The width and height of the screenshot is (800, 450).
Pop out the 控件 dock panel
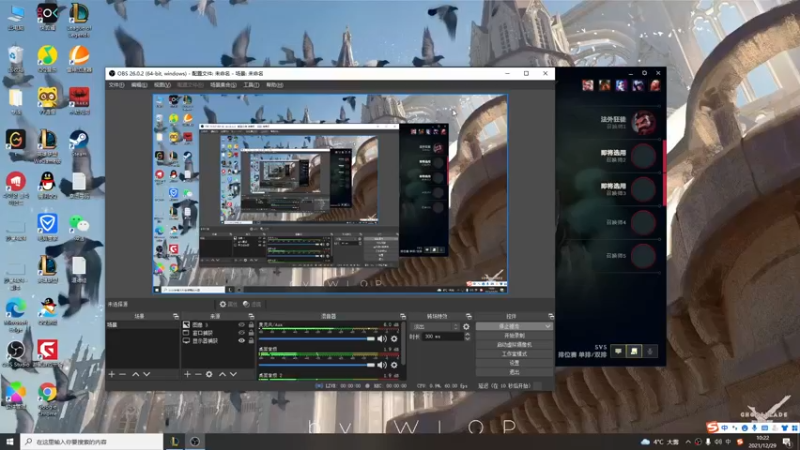point(551,316)
